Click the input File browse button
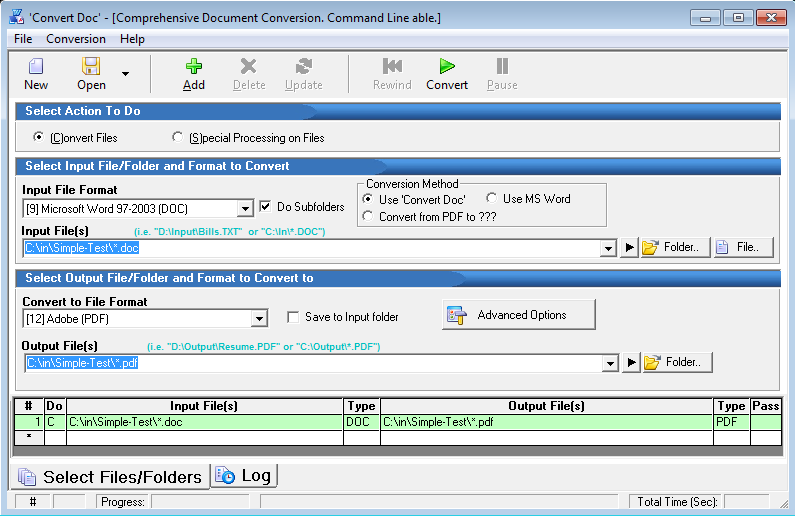The height and width of the screenshot is (516, 795). point(744,247)
